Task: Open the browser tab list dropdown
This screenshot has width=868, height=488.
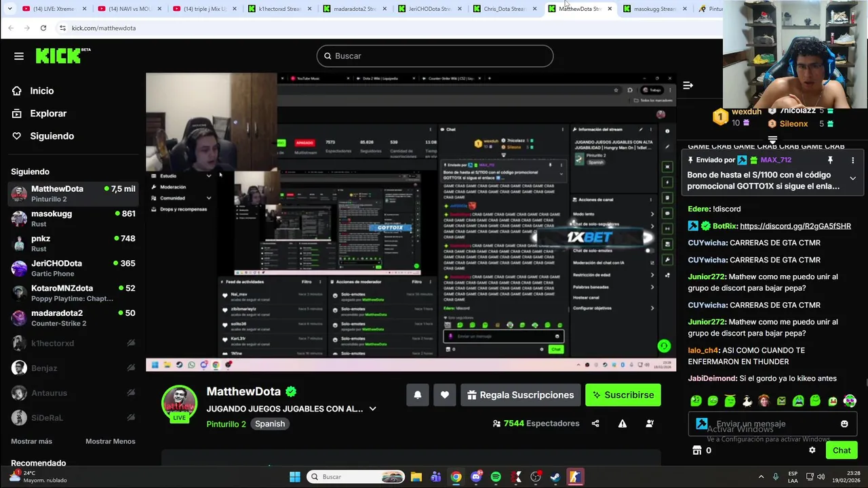Action: point(9,9)
